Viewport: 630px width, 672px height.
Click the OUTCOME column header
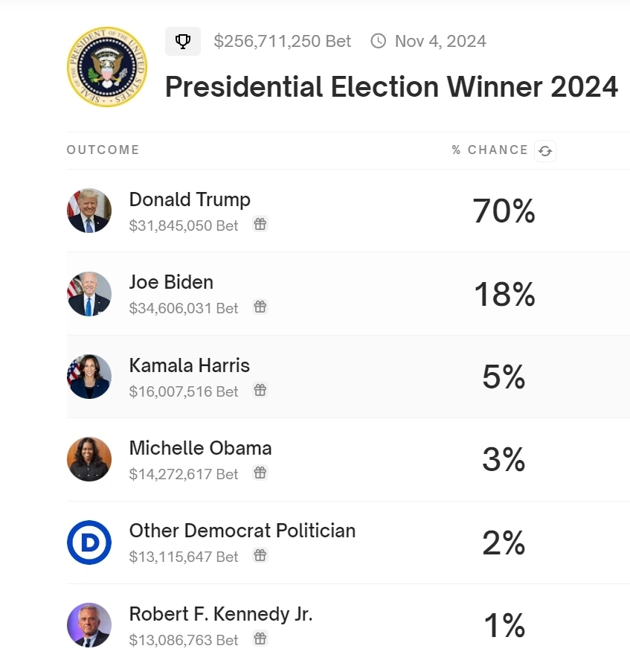pyautogui.click(x=103, y=150)
